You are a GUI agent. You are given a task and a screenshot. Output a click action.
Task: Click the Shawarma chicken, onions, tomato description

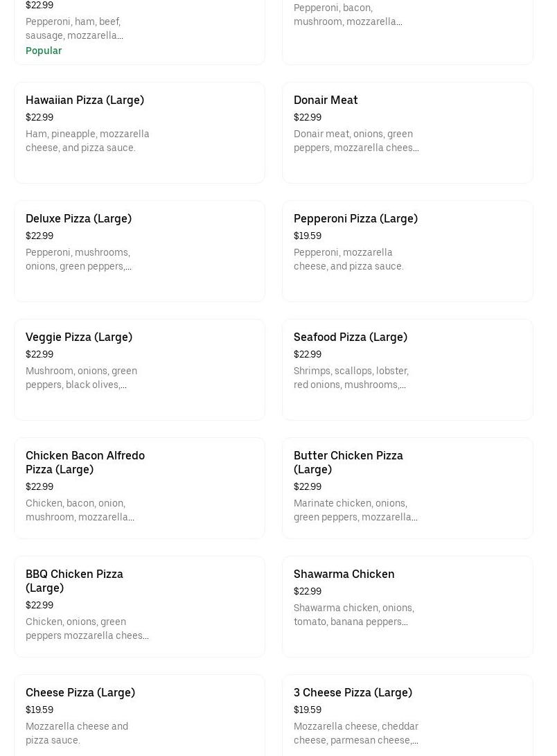[x=353, y=615]
